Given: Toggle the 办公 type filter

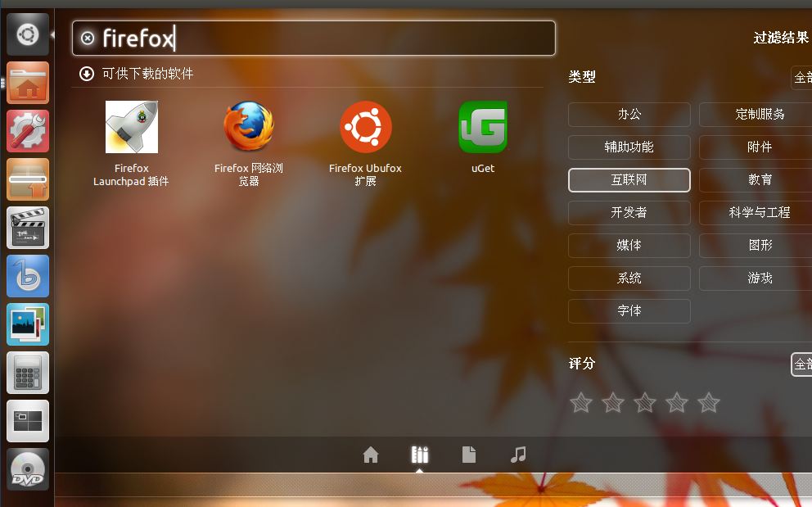Looking at the screenshot, I should pos(629,115).
